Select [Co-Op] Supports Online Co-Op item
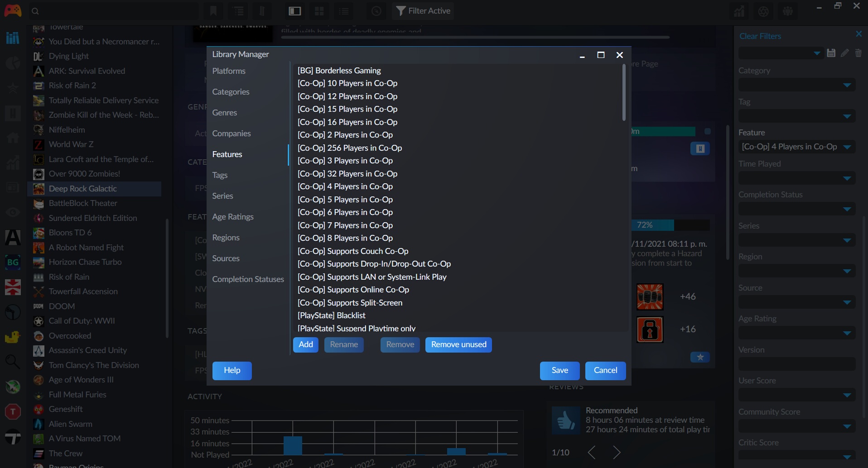Image resolution: width=868 pixels, height=468 pixels. tap(353, 290)
